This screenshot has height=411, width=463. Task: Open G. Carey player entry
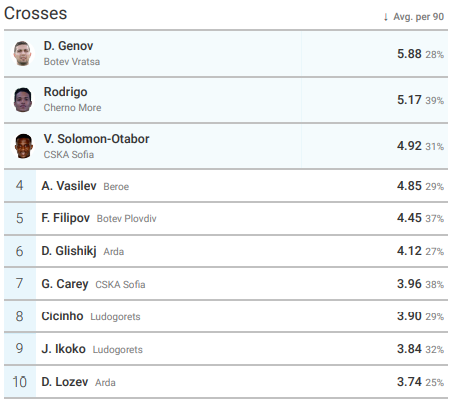pos(65,284)
